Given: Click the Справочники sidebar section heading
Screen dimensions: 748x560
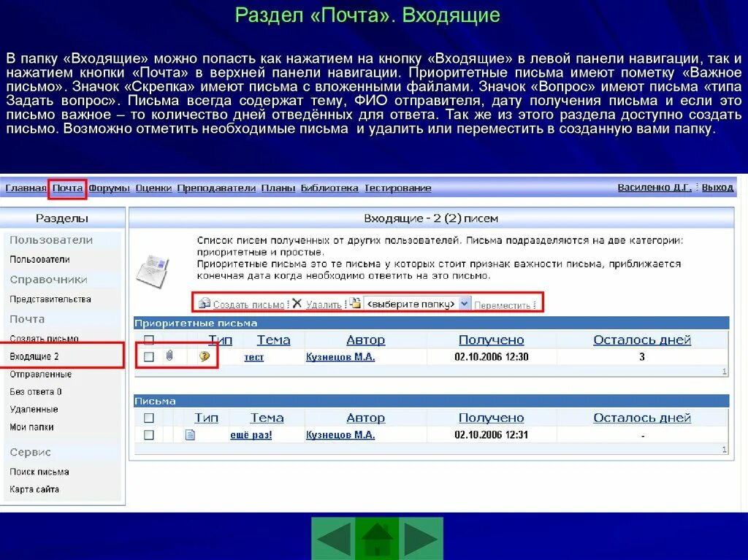Looking at the screenshot, I should pyautogui.click(x=48, y=280).
